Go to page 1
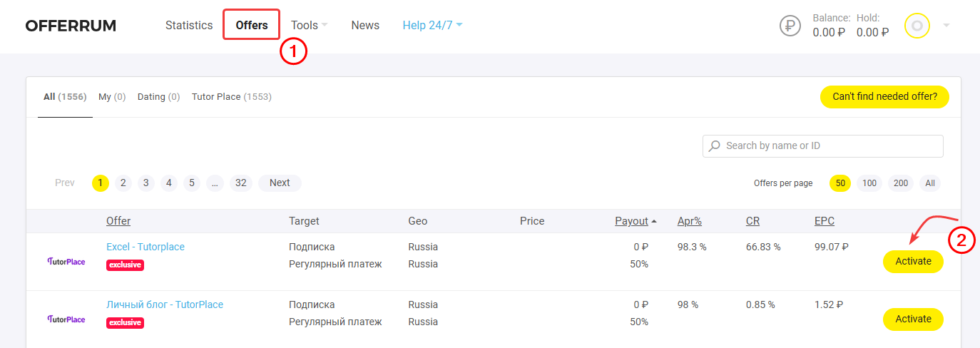The width and height of the screenshot is (980, 348). [101, 183]
